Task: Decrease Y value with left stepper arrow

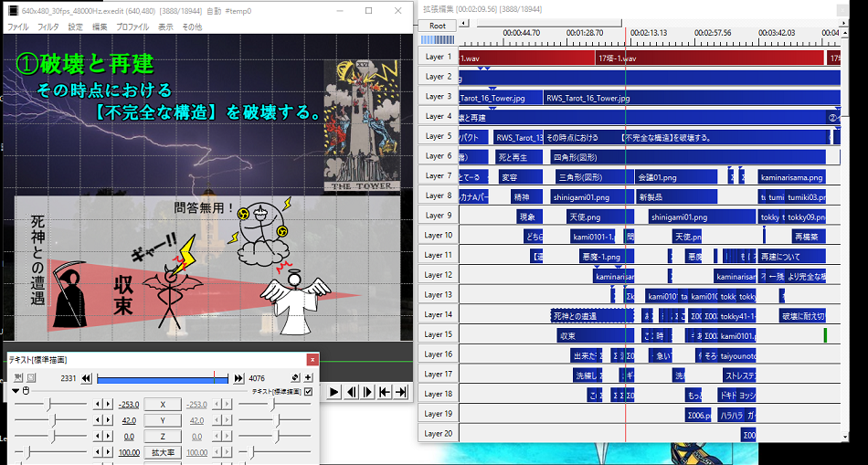Action: 97,420
